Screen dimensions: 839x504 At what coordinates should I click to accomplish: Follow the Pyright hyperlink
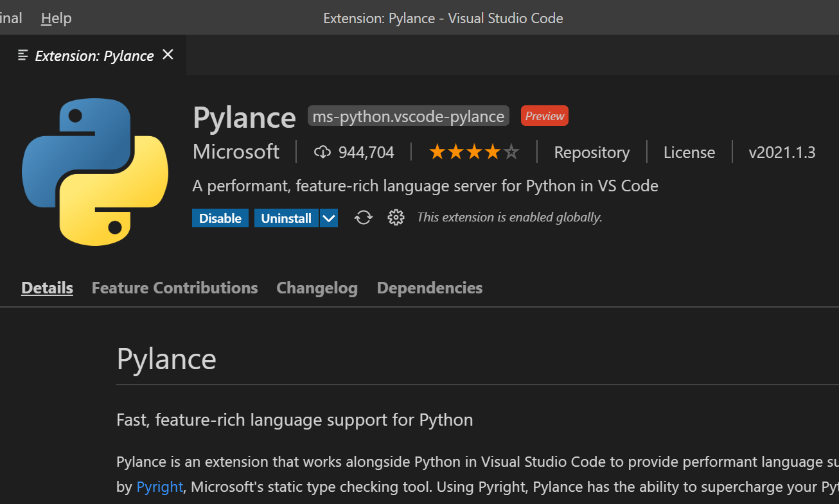[x=160, y=487]
